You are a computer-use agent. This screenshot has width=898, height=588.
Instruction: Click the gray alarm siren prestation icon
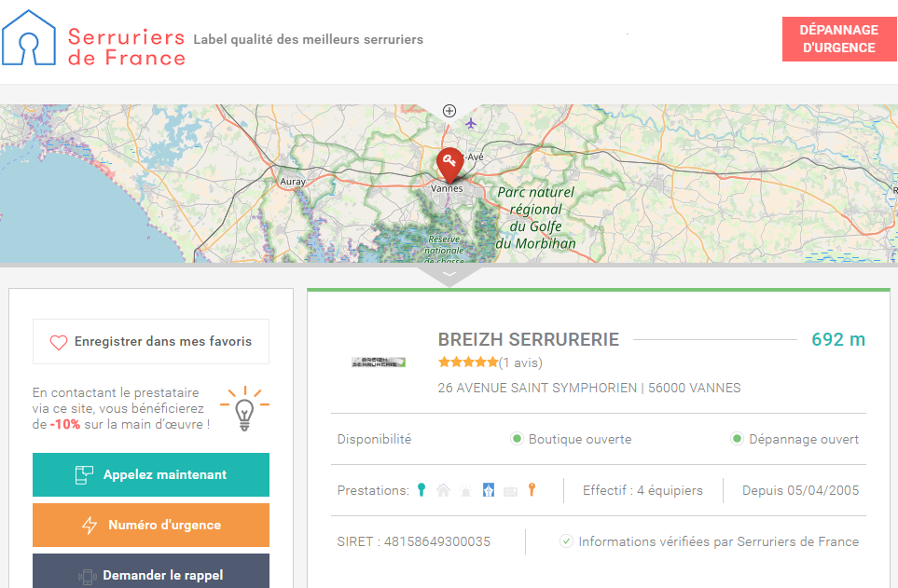[465, 491]
